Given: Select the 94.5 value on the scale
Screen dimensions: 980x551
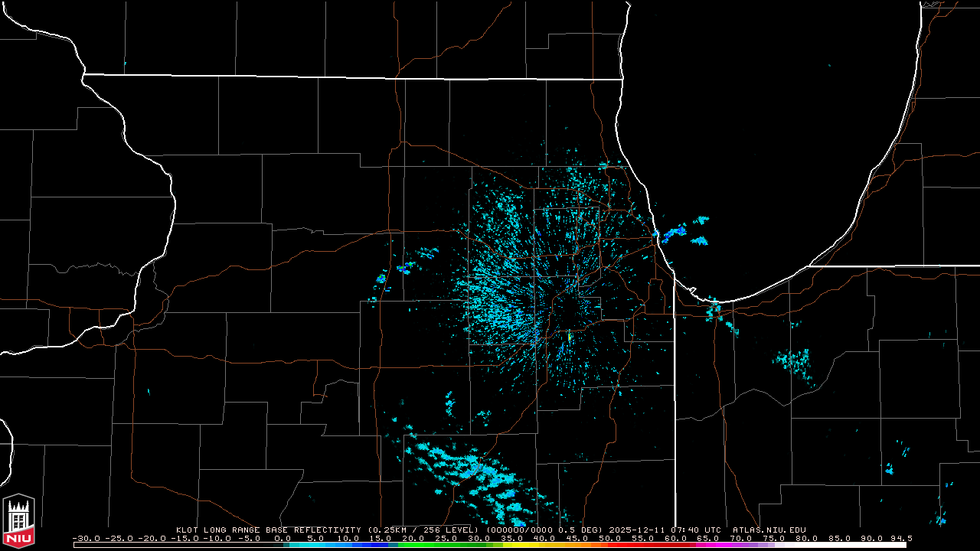Looking at the screenshot, I should pyautogui.click(x=900, y=538).
